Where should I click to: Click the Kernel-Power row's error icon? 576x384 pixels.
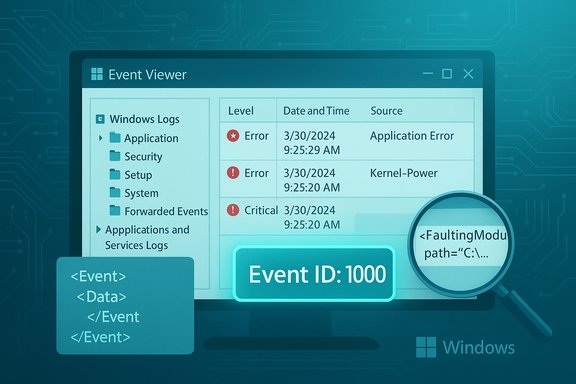click(233, 173)
